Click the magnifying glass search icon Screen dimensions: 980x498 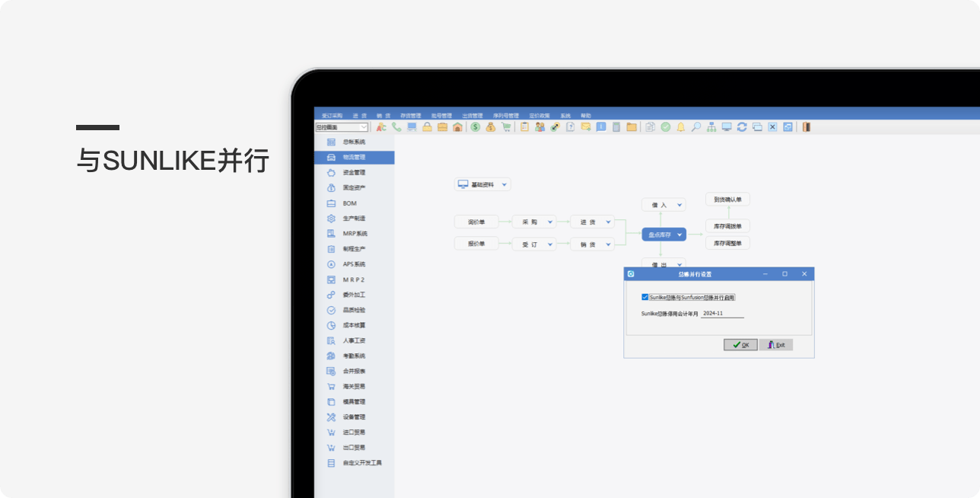point(696,127)
